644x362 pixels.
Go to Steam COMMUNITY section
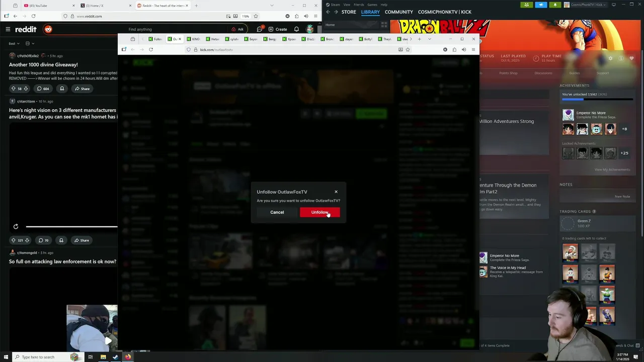[399, 12]
